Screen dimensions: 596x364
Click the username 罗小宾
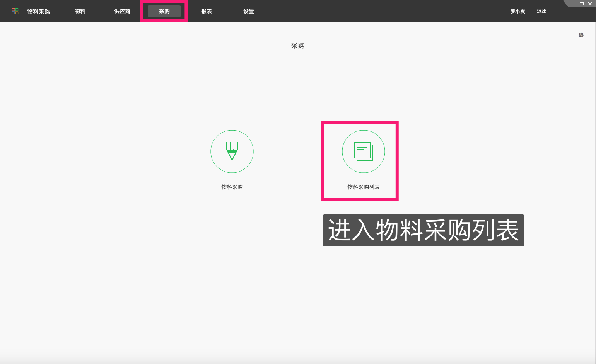tap(517, 11)
